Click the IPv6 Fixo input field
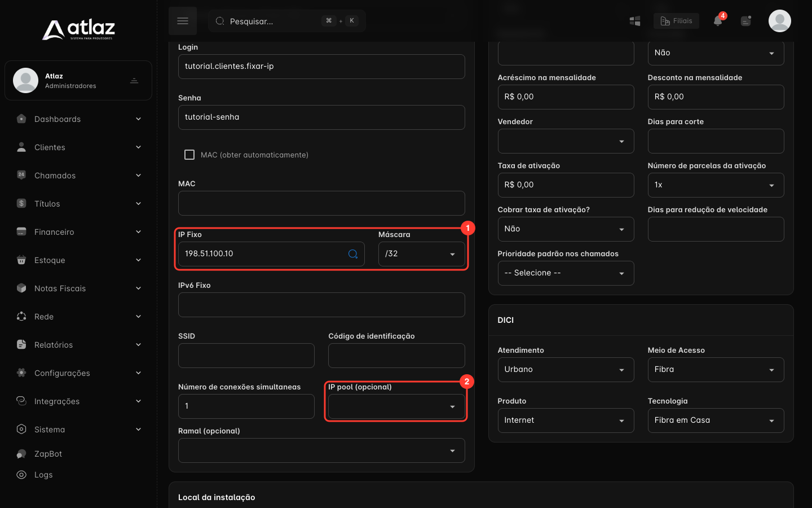 point(321,305)
